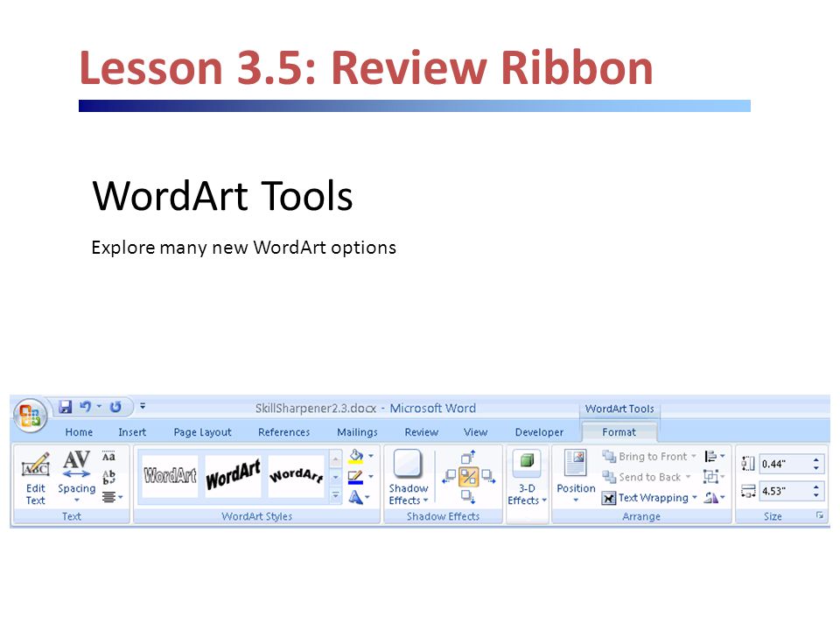The height and width of the screenshot is (630, 840).
Task: Open the References tab
Action: (283, 432)
